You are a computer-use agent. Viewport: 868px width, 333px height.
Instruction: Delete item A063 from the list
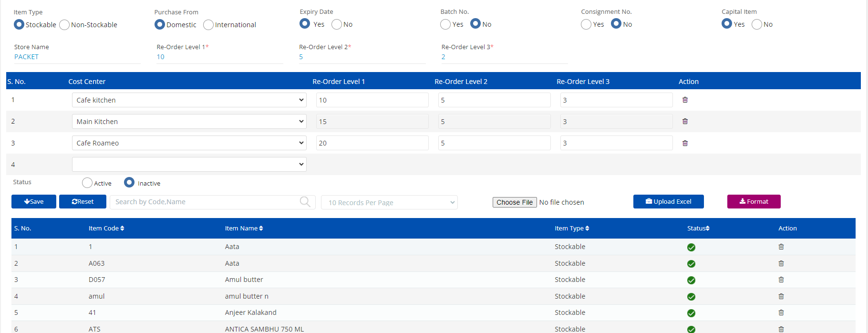click(x=781, y=263)
